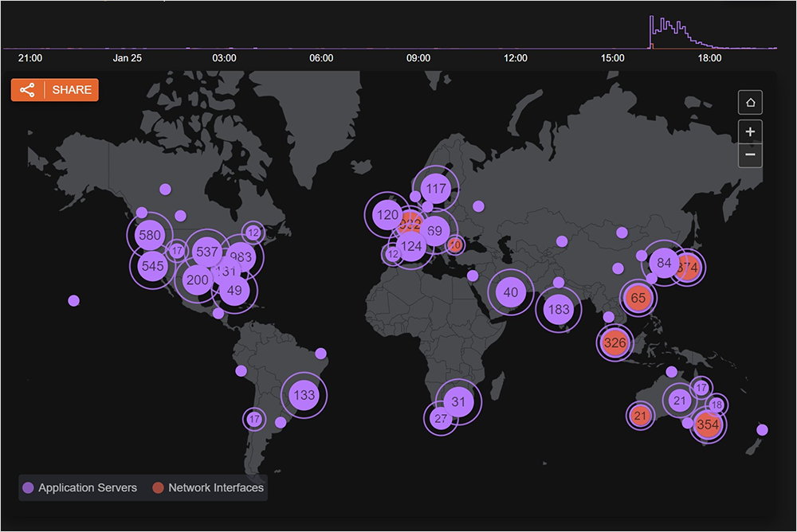Select 12:00 on the timeline
797x532 pixels.
click(516, 58)
